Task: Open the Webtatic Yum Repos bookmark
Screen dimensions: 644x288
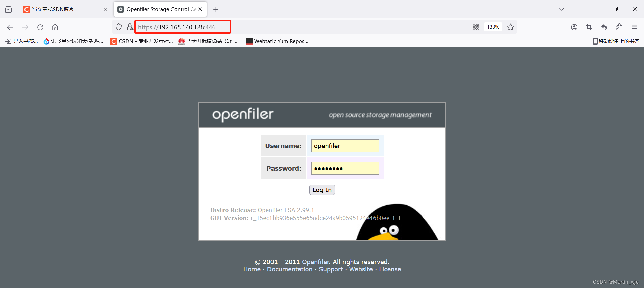Action: 277,41
